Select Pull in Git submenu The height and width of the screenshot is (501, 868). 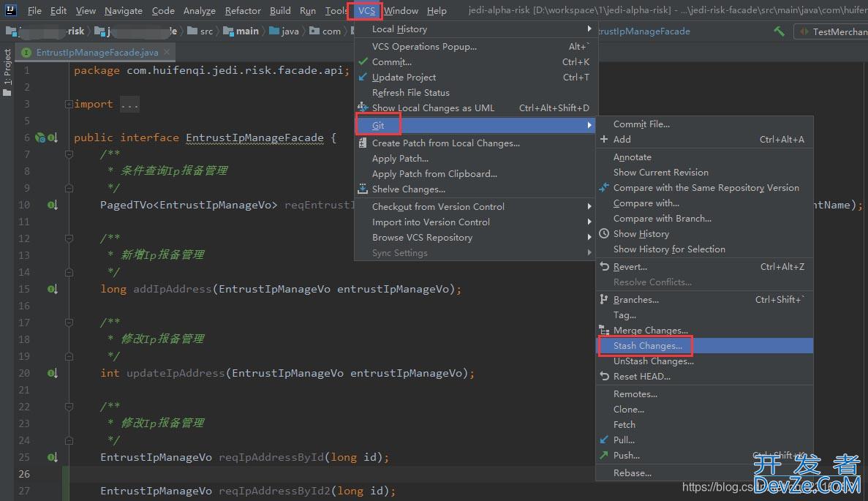click(704, 440)
